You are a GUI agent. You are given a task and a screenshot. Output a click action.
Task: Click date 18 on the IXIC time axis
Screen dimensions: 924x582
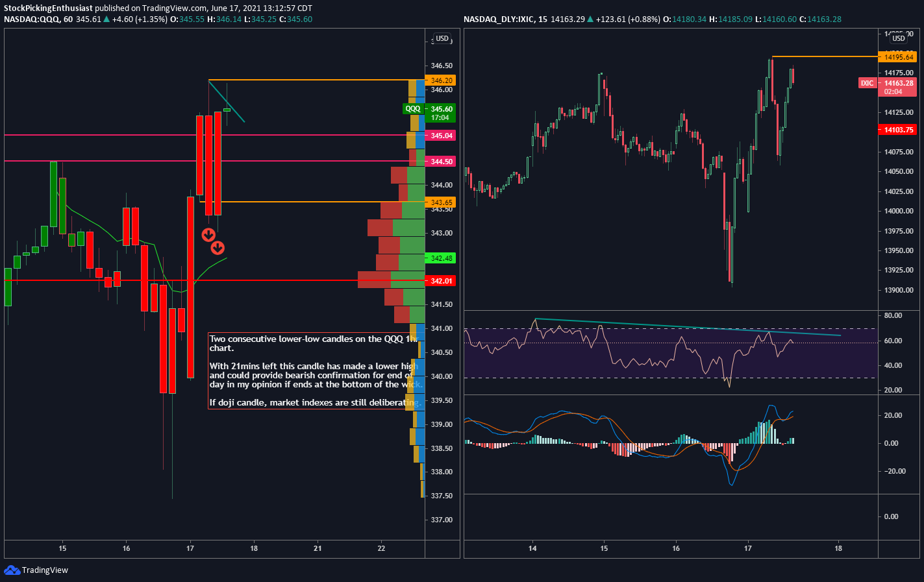(x=838, y=548)
